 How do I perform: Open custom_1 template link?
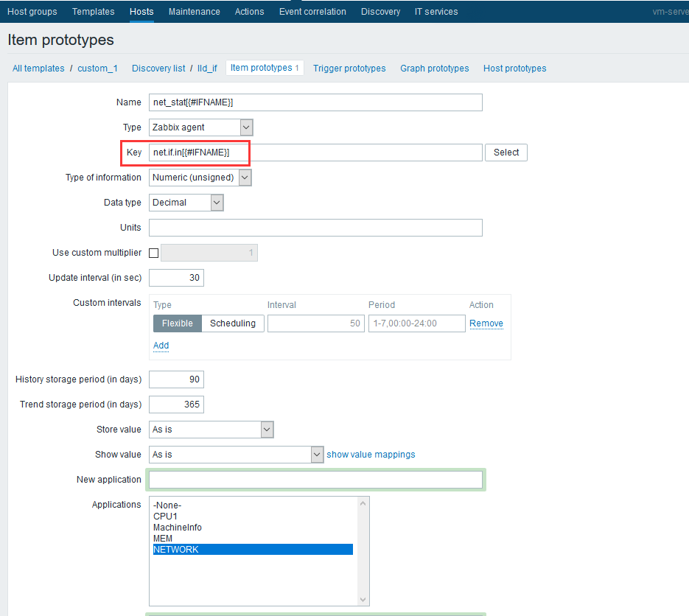(x=97, y=68)
